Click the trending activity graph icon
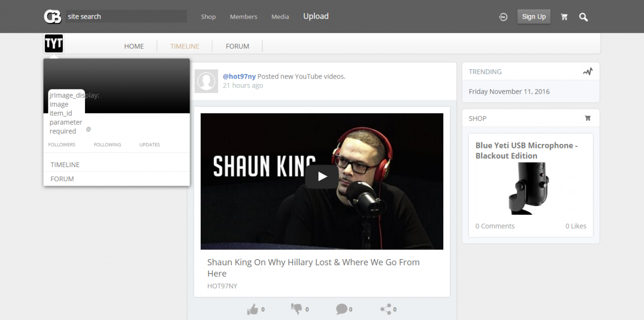This screenshot has width=644, height=320. (x=588, y=71)
